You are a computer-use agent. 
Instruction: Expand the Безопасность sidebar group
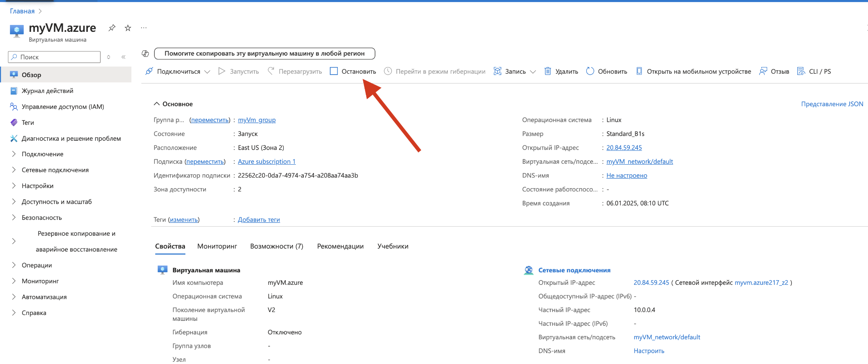pyautogui.click(x=14, y=217)
